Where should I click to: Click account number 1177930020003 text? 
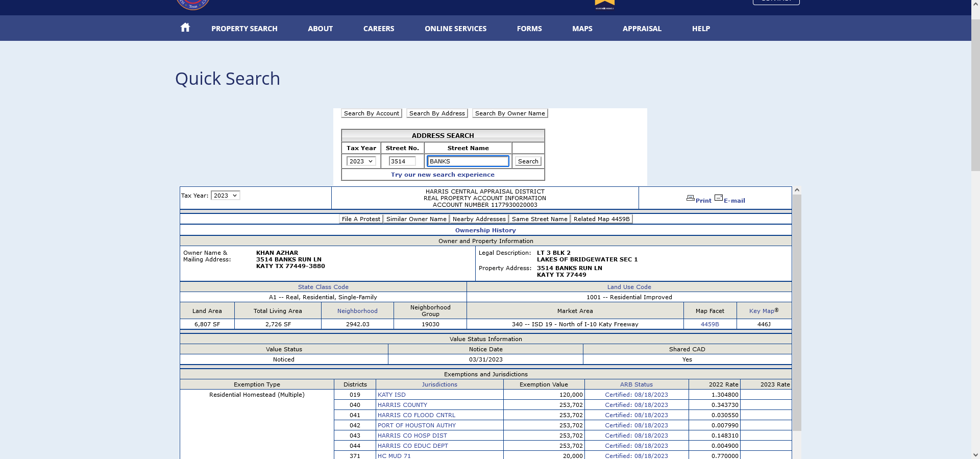pos(513,205)
